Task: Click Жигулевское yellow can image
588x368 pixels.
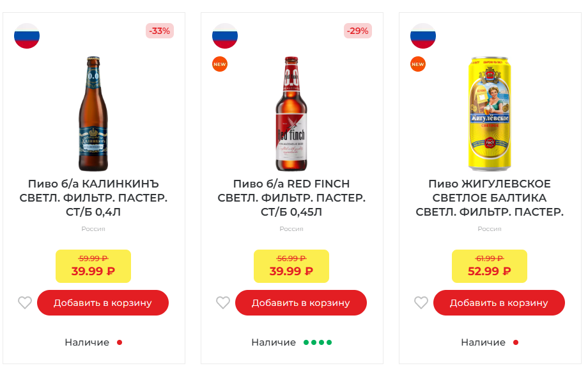Action: tap(490, 115)
